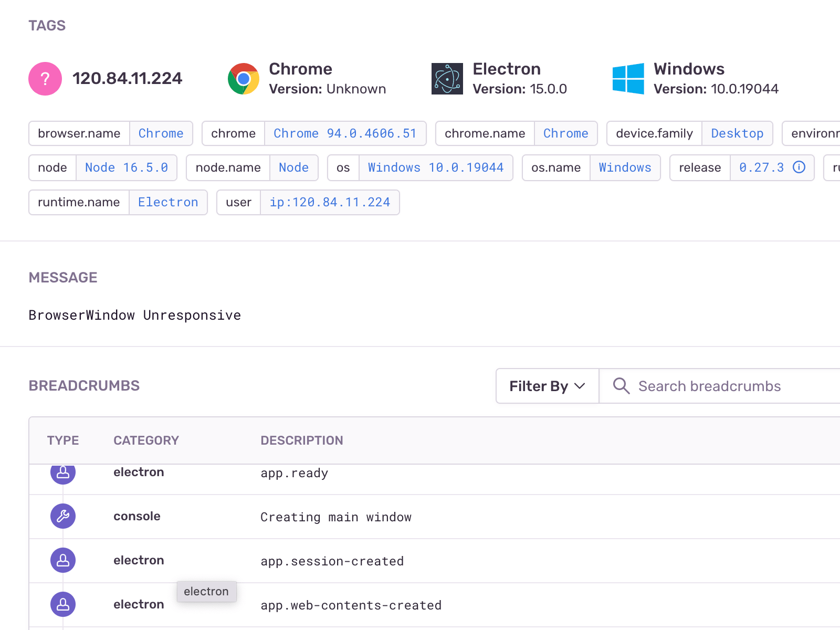Click the Chrome 94.0.4606.51 tag value
This screenshot has width=840, height=630.
(346, 133)
